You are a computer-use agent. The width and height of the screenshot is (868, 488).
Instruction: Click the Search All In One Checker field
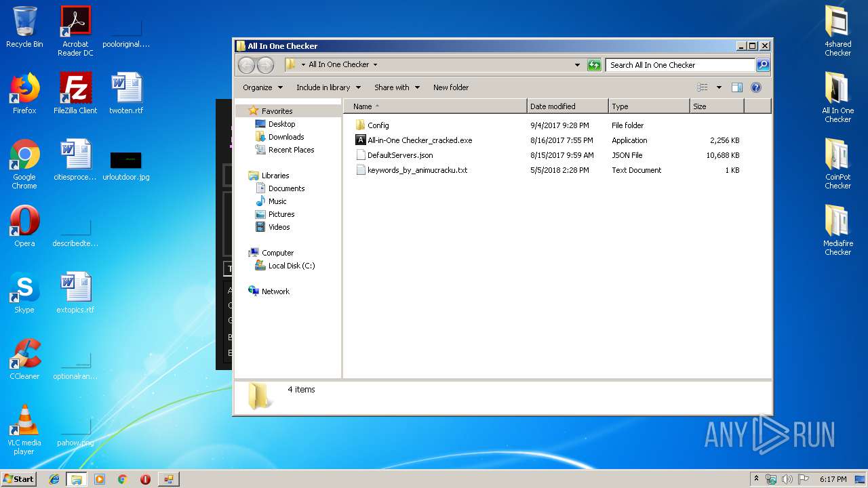(x=680, y=65)
